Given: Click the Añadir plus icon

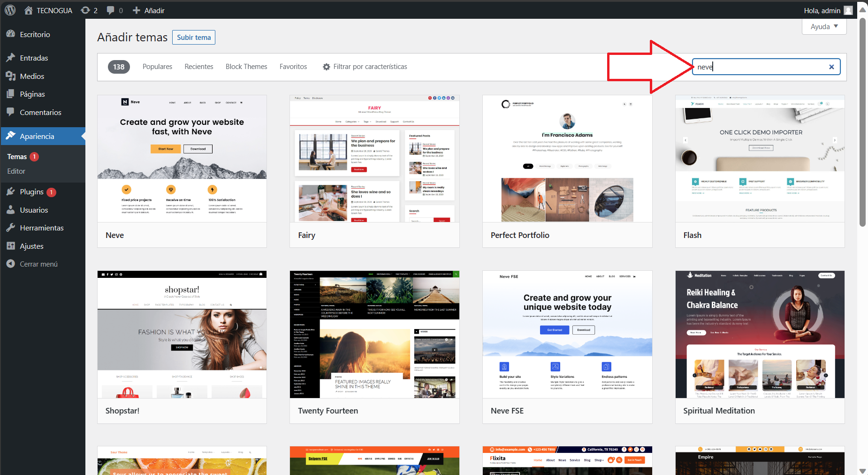Looking at the screenshot, I should tap(137, 10).
